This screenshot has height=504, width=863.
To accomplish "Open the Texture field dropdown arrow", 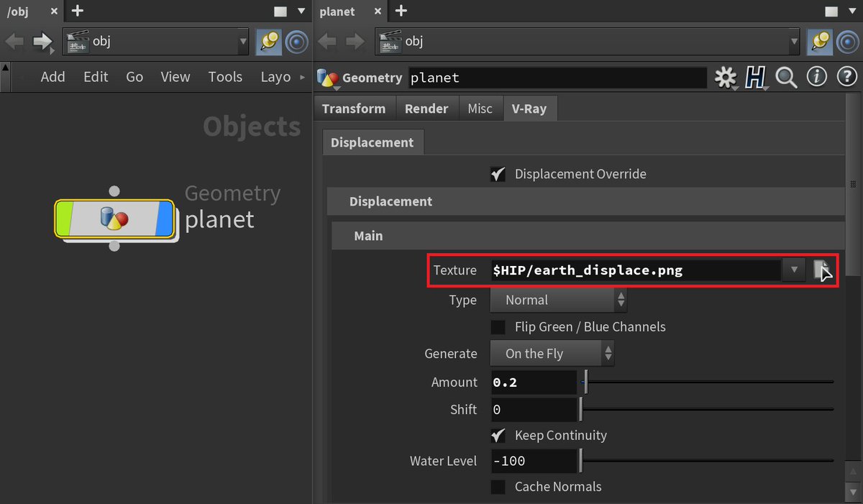I will point(793,270).
